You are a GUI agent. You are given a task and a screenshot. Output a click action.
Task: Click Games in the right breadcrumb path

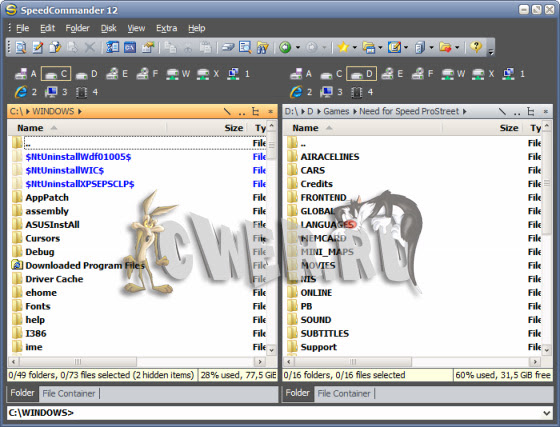tap(336, 111)
